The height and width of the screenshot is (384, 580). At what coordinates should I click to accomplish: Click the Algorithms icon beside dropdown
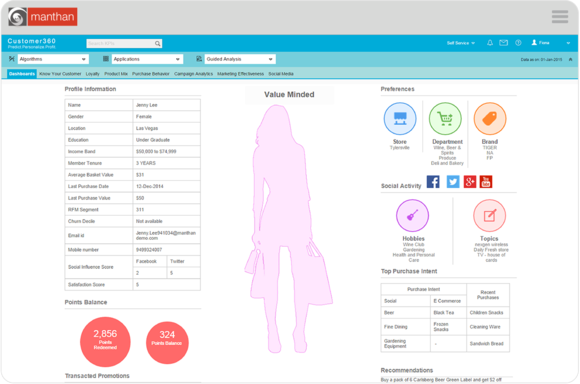[x=12, y=59]
